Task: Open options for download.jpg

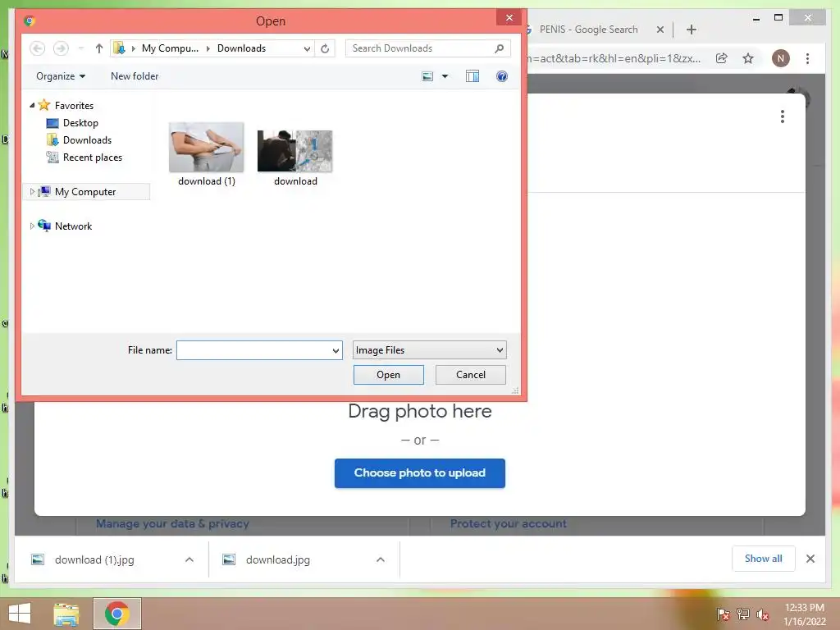Action: tap(381, 559)
